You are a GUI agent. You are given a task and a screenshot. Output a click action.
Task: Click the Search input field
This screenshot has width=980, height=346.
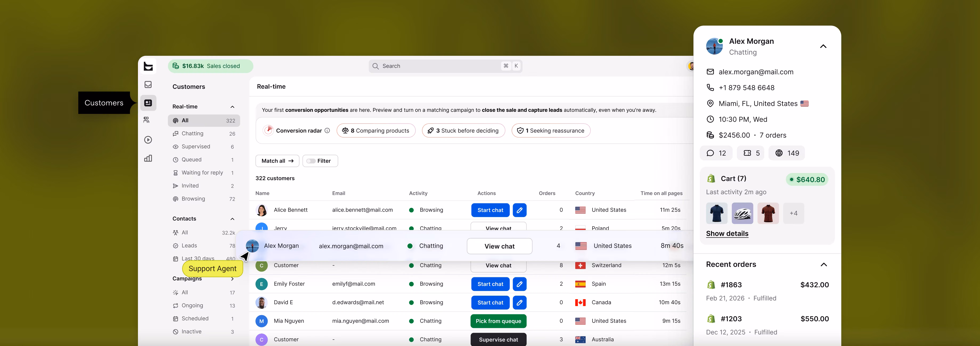(x=445, y=66)
